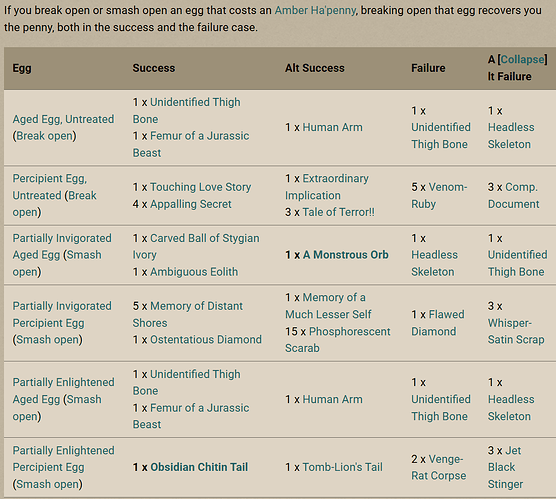Open A Monstrous Orb link
Screen dimensions: 556x499
pos(345,255)
